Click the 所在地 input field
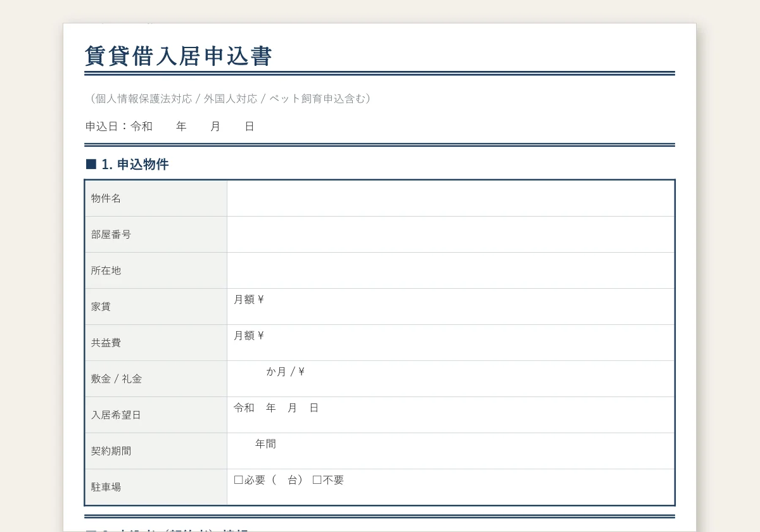This screenshot has width=760, height=532. click(x=450, y=270)
